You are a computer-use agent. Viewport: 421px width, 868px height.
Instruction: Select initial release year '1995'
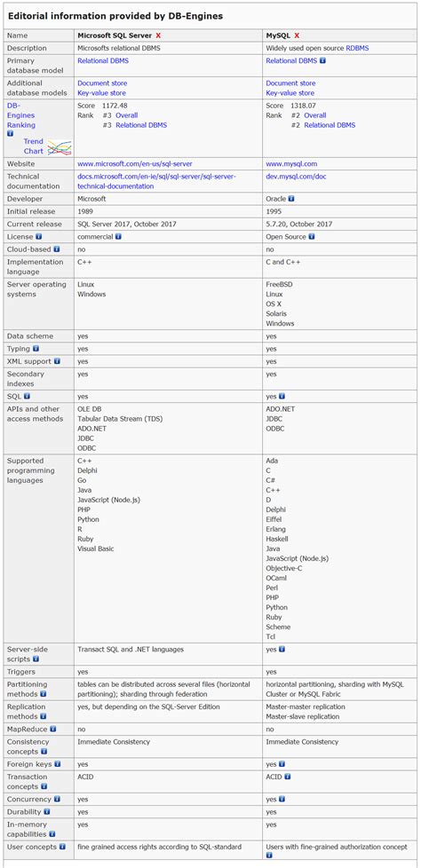click(x=274, y=211)
